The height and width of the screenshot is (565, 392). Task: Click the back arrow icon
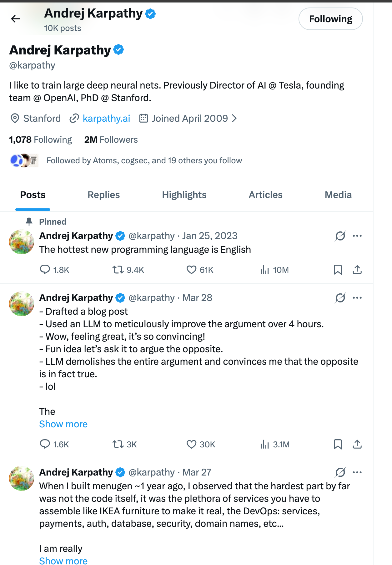point(15,19)
